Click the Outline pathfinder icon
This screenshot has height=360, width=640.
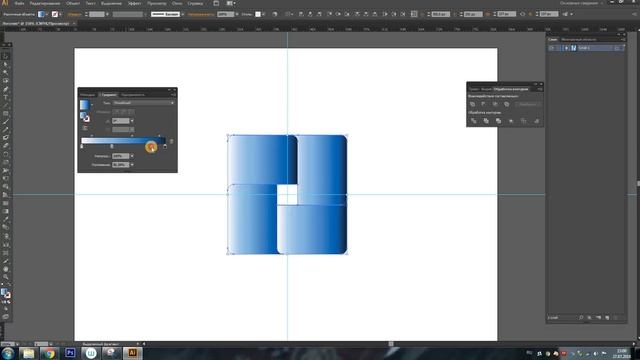pyautogui.click(x=524, y=121)
